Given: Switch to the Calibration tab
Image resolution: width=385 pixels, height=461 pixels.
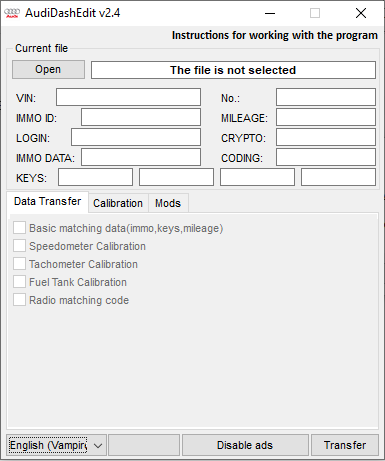Looking at the screenshot, I should 118,203.
